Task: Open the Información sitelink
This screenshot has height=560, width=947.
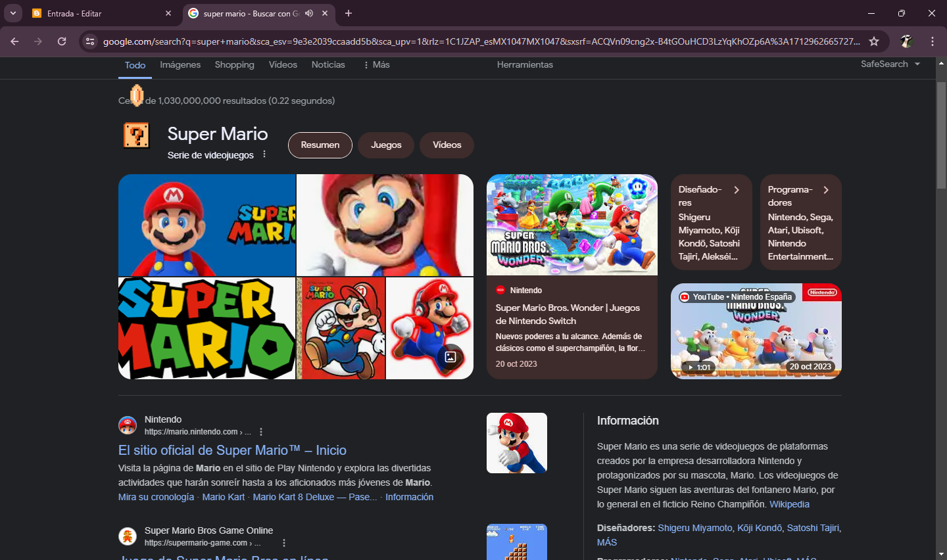Action: (x=409, y=497)
